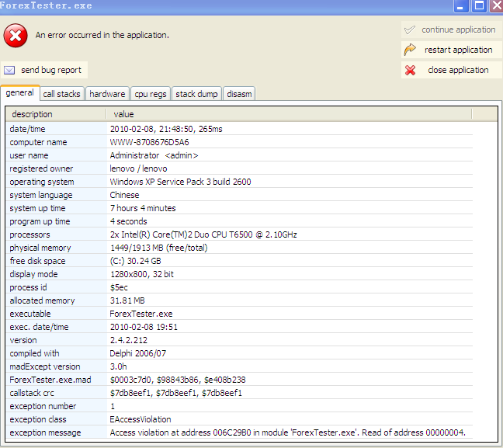Switch to the general tab
This screenshot has width=503, height=448.
click(x=20, y=92)
